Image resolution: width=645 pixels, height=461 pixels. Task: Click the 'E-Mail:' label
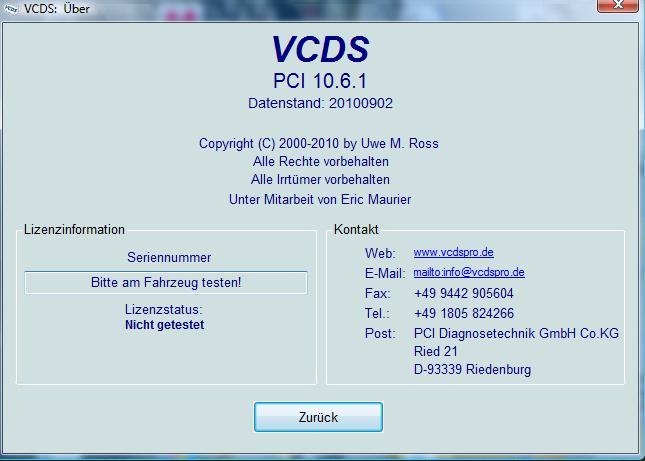(385, 273)
